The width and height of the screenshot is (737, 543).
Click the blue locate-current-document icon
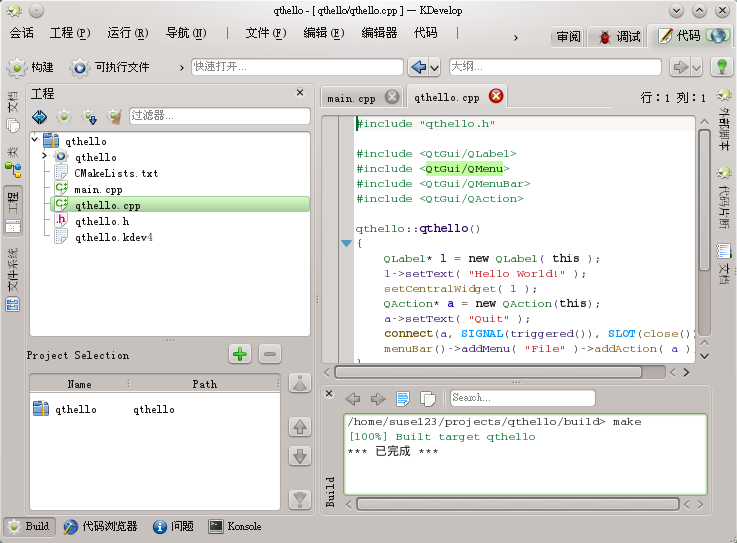click(39, 117)
